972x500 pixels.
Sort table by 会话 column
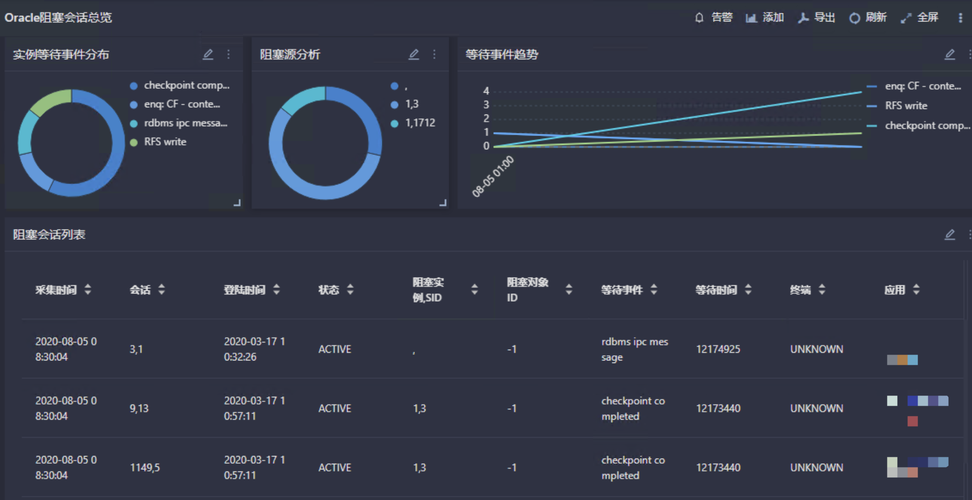[x=162, y=289]
